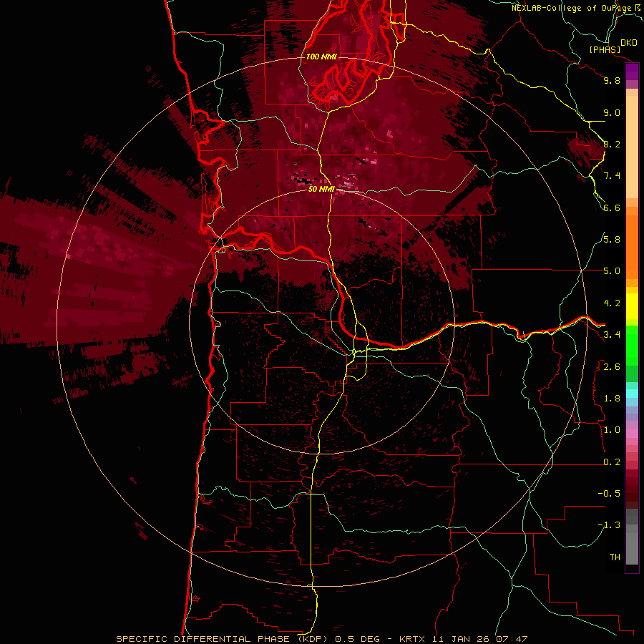Image resolution: width=644 pixels, height=644 pixels.
Task: Click the 1.8 value on the color scale
Action: coord(612,399)
